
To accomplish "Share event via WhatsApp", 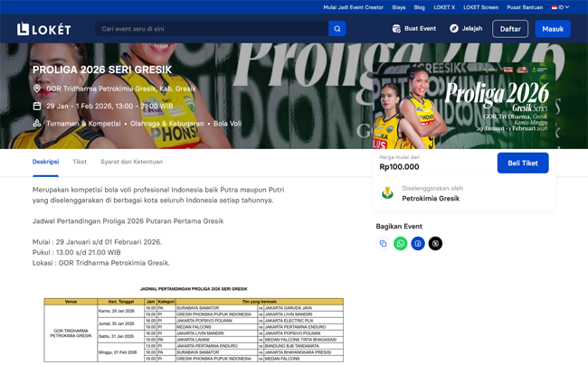I will pyautogui.click(x=400, y=243).
